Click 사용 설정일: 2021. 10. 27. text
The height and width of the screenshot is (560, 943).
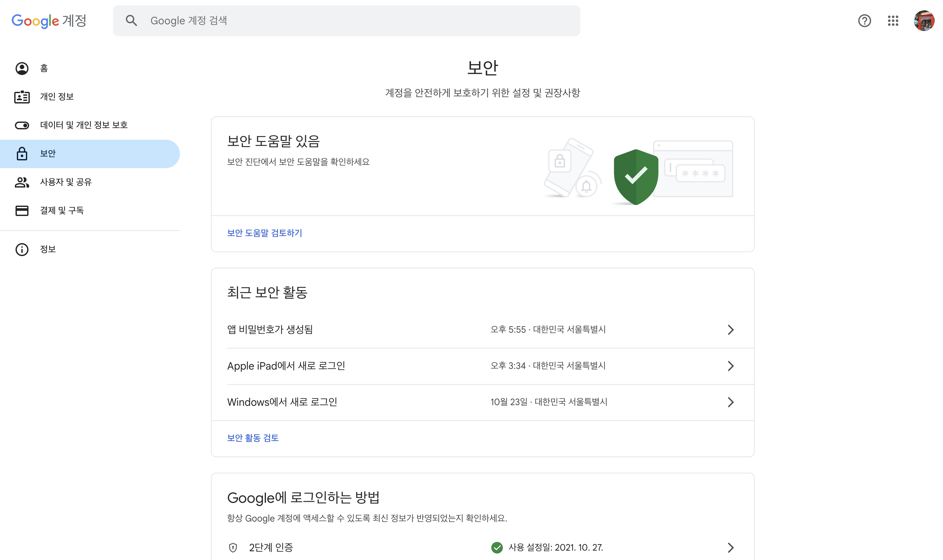(x=556, y=547)
